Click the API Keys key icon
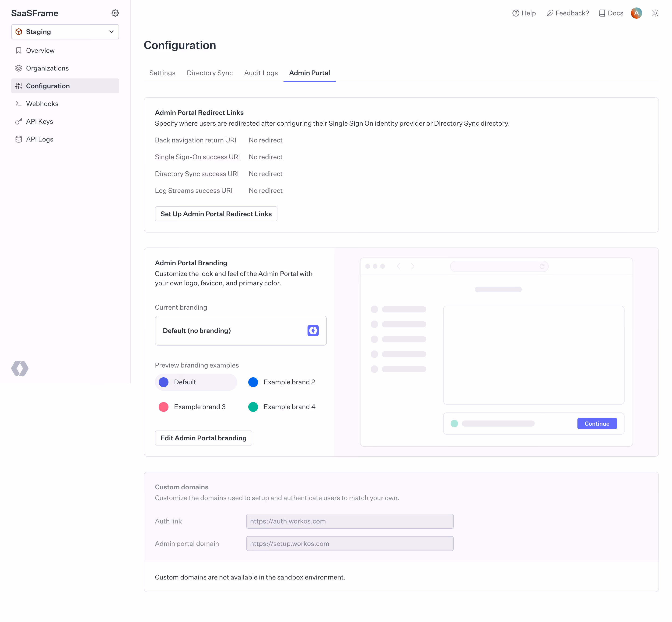Image resolution: width=672 pixels, height=622 pixels. (x=19, y=121)
